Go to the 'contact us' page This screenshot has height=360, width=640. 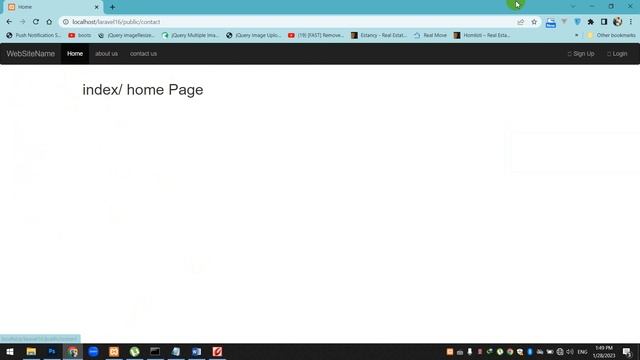(x=143, y=53)
